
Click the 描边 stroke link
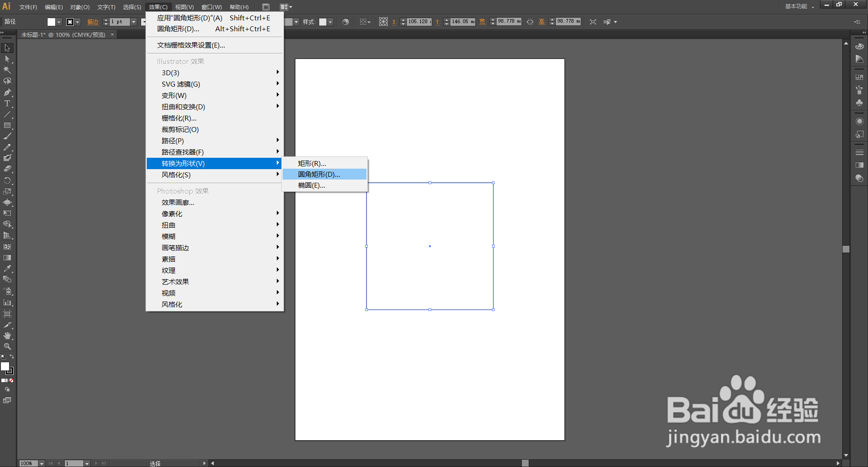92,22
